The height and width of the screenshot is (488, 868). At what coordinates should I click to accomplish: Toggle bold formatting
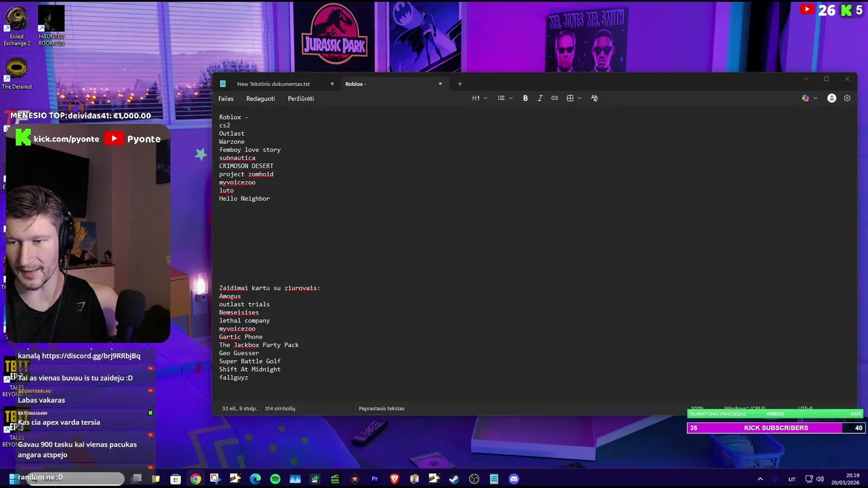click(526, 98)
